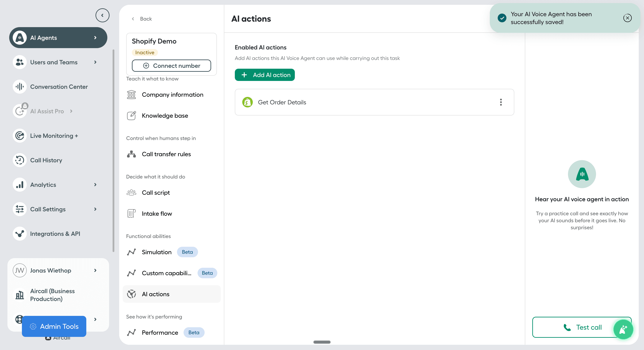Open the Knowledge base edit icon

pos(131,115)
